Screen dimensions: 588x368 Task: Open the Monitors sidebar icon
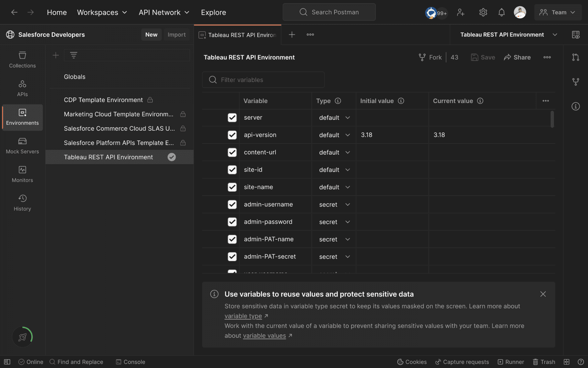point(22,174)
